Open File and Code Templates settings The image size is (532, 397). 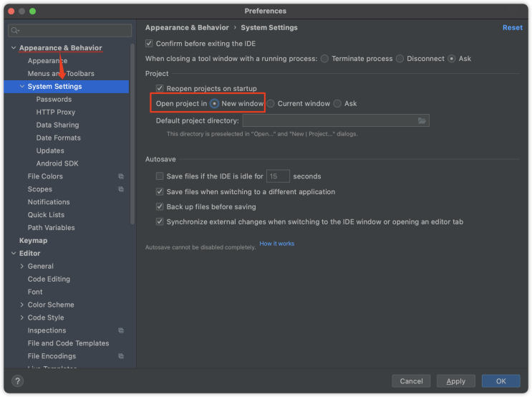68,343
